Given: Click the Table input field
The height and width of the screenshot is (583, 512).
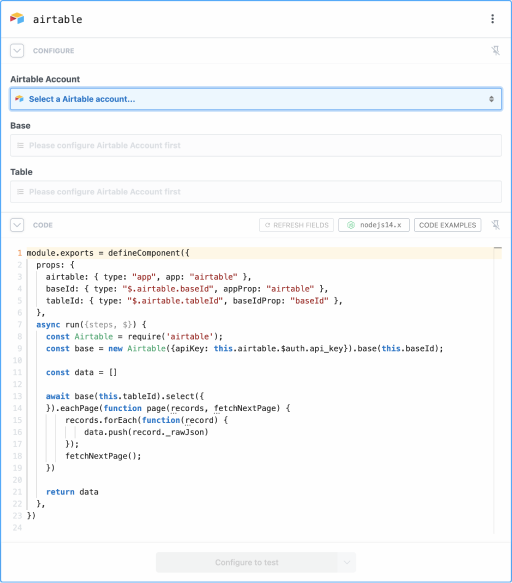Looking at the screenshot, I should pyautogui.click(x=256, y=192).
